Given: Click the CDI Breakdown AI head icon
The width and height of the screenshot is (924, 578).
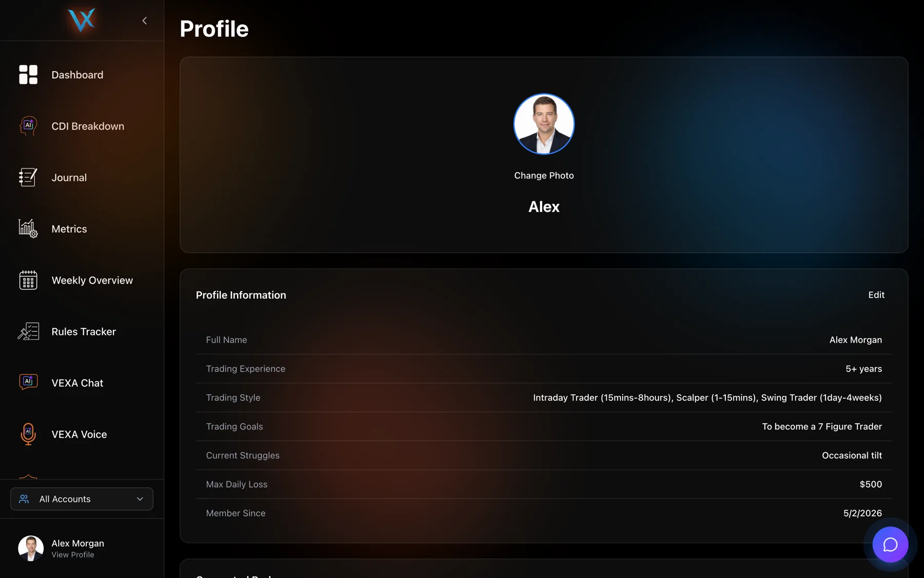Looking at the screenshot, I should tap(28, 126).
